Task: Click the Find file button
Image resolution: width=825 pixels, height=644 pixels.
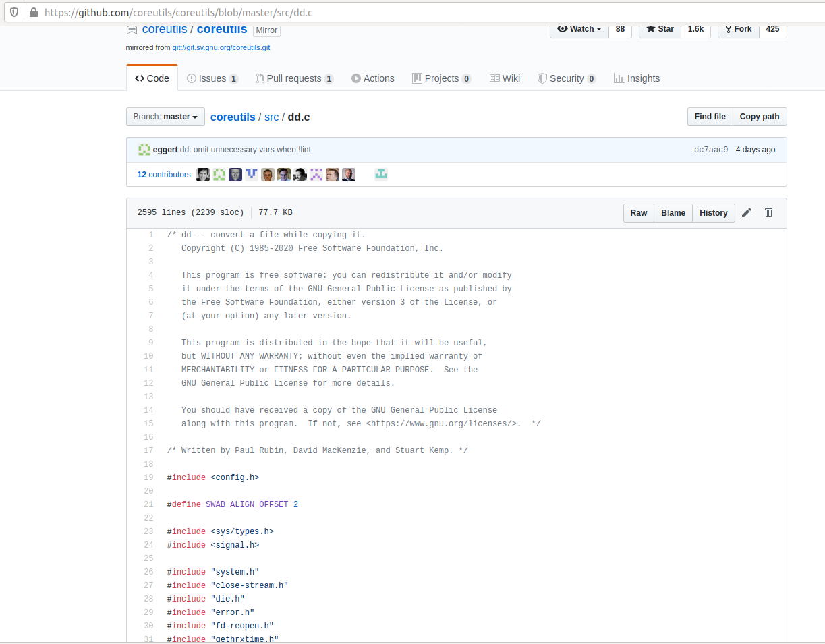Action: (710, 117)
